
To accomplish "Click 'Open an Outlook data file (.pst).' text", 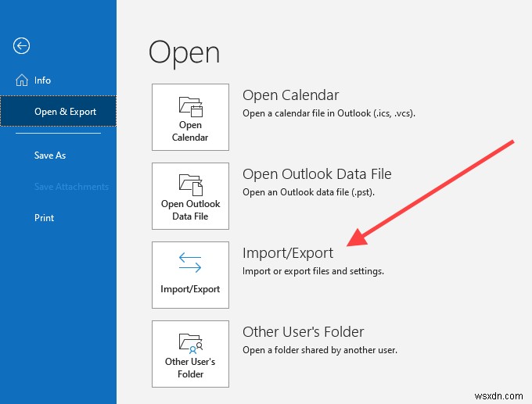I will tap(308, 192).
